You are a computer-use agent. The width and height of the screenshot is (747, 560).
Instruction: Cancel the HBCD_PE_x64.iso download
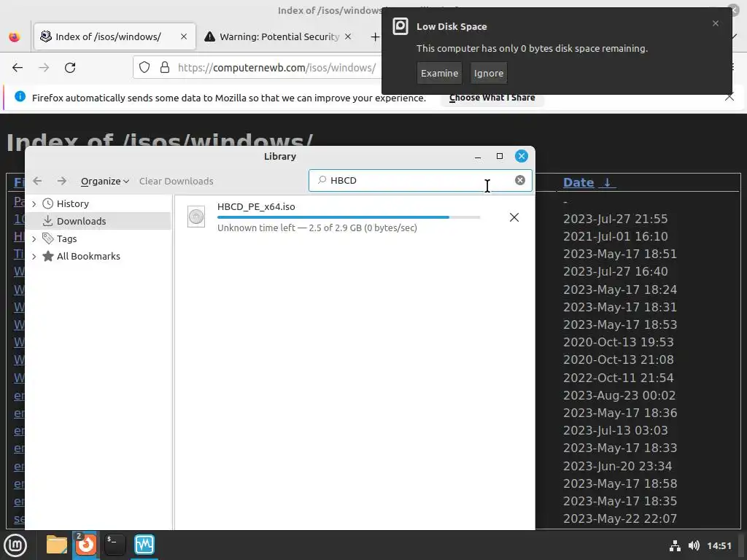point(514,217)
